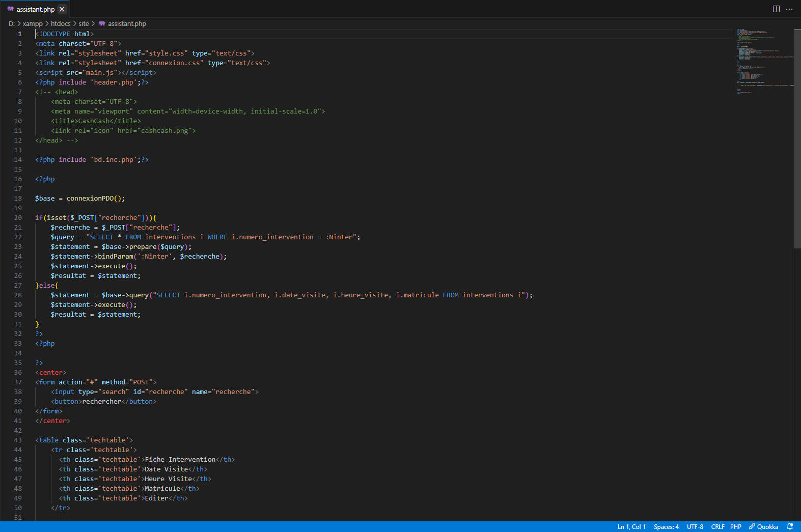
Task: Change the CRLF end-of-line sequence
Action: [717, 526]
